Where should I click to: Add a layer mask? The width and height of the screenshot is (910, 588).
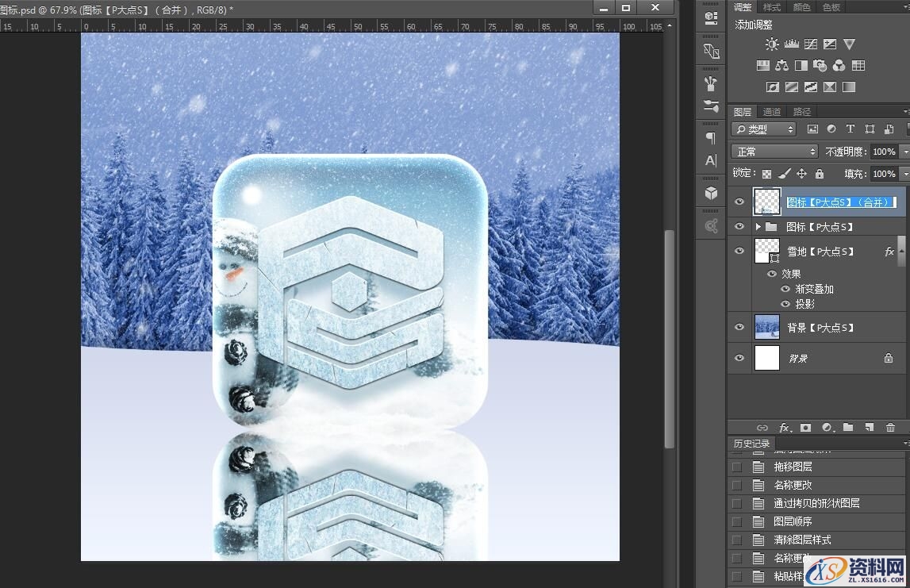(x=805, y=428)
